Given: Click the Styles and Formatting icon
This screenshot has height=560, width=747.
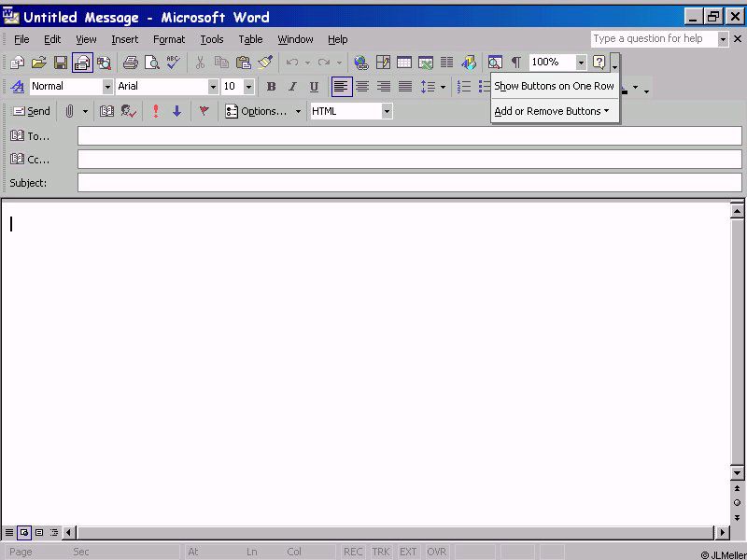Looking at the screenshot, I should [x=17, y=87].
